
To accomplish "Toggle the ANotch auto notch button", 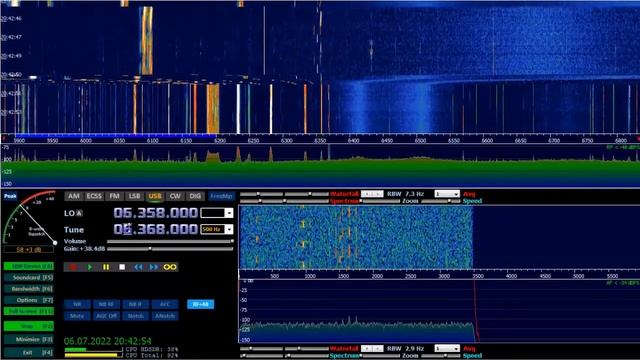I will pos(164,316).
